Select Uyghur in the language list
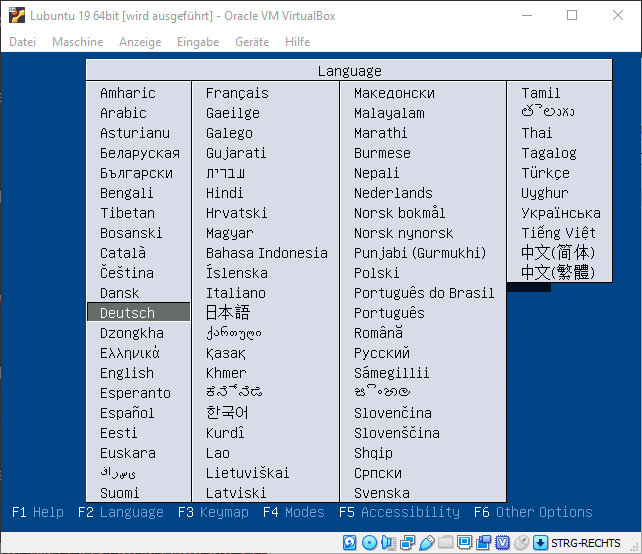Screen dimensions: 642x554 [x=545, y=193]
